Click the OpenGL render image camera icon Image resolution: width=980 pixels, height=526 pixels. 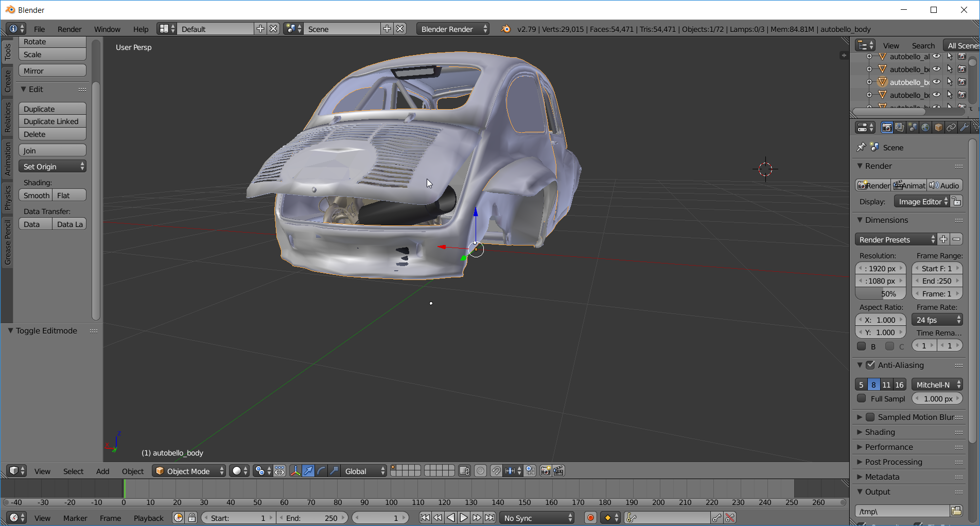coord(546,471)
